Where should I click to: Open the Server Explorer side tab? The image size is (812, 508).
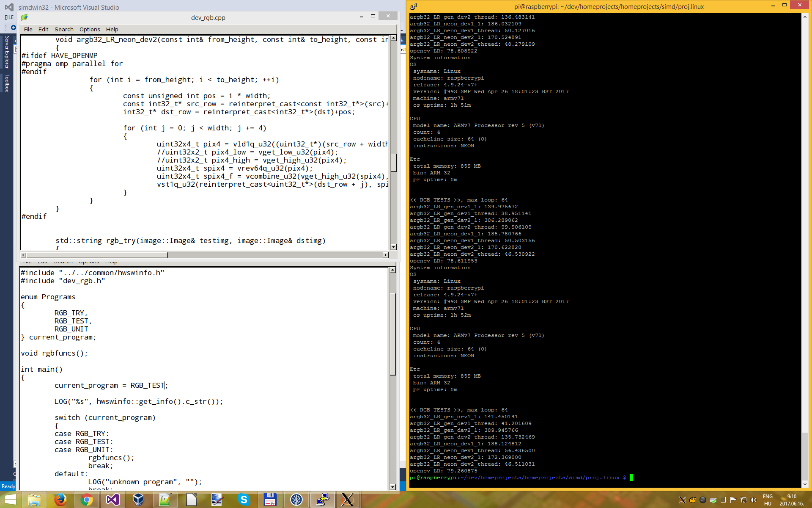(7, 52)
